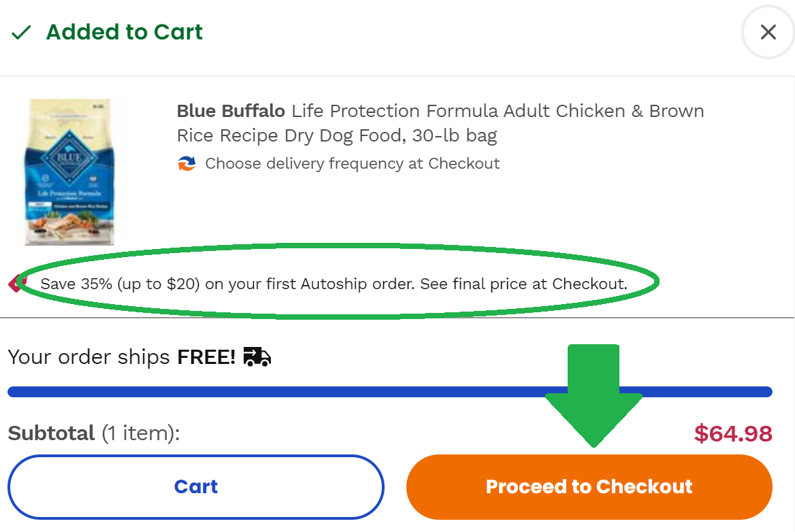The image size is (795, 532).
Task: Click the '(1 item)' count text
Action: pyautogui.click(x=141, y=433)
